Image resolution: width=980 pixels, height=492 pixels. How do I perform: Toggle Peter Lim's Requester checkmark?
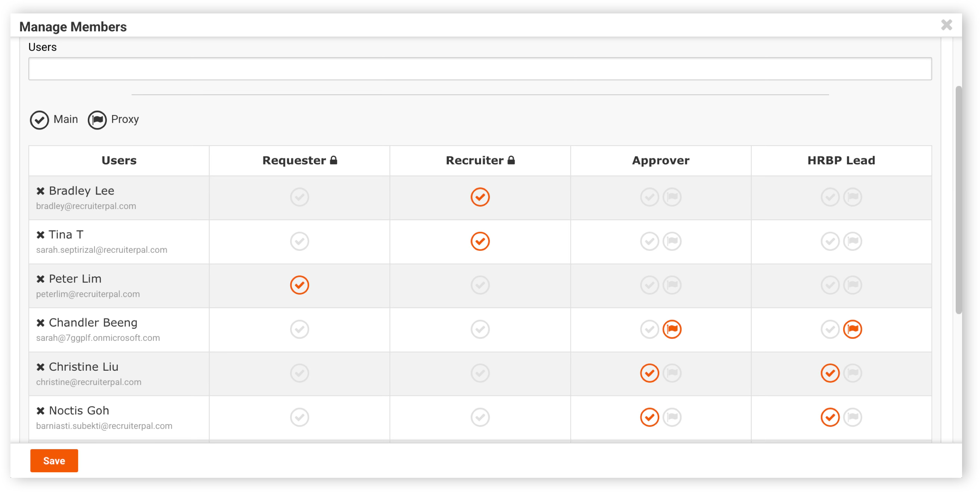[x=300, y=285]
